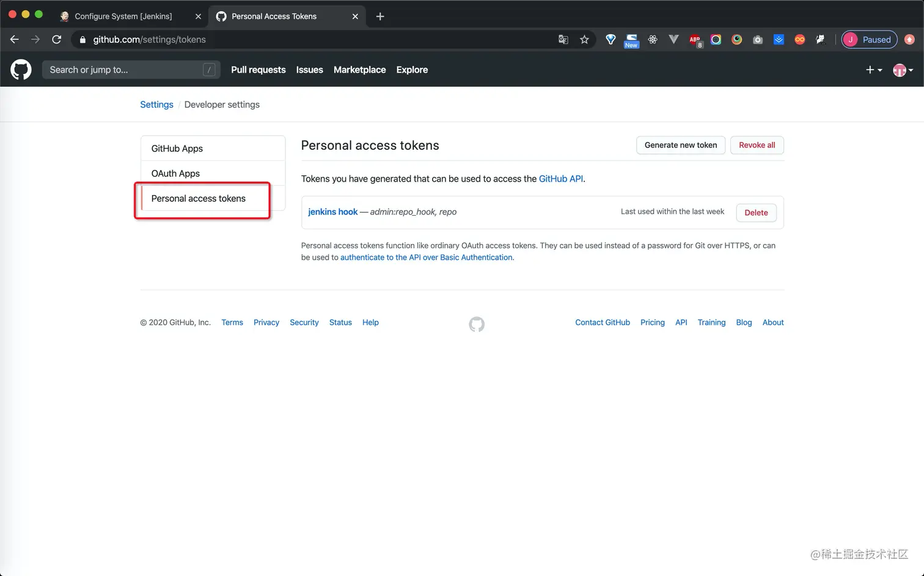924x576 pixels.
Task: Click the camera screenshot extension icon
Action: point(758,40)
